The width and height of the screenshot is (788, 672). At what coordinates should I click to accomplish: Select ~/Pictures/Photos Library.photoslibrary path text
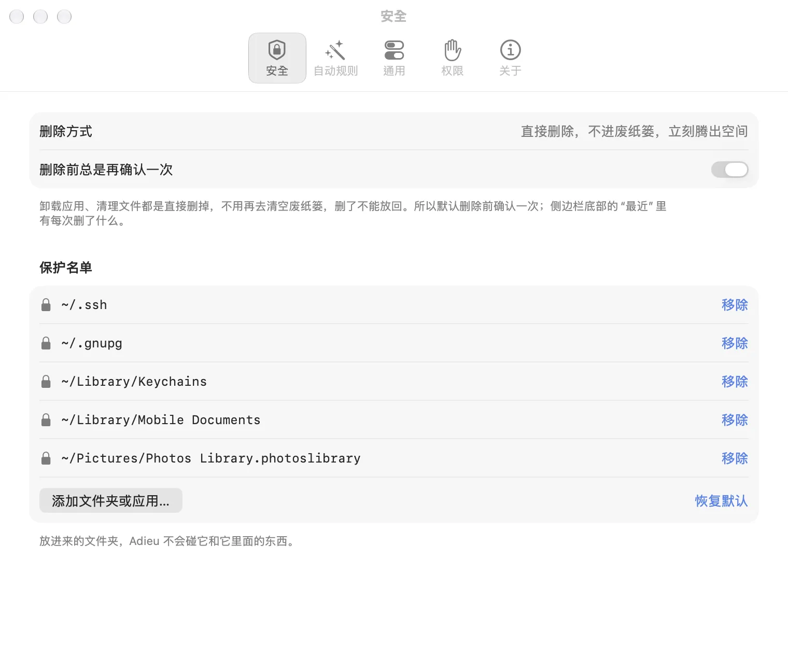[210, 458]
